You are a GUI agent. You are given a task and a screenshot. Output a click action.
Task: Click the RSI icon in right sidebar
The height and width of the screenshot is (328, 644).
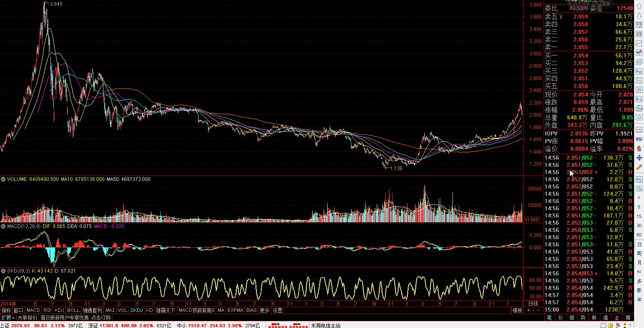click(639, 139)
